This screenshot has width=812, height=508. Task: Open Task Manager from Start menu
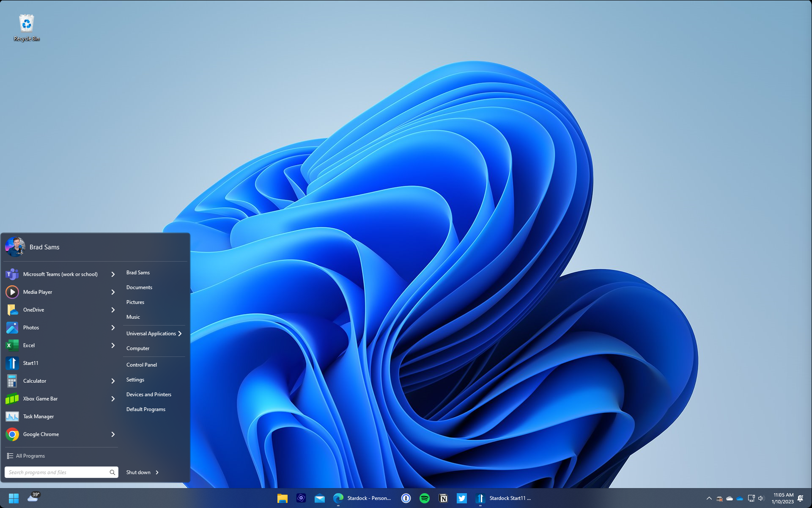[x=38, y=416]
